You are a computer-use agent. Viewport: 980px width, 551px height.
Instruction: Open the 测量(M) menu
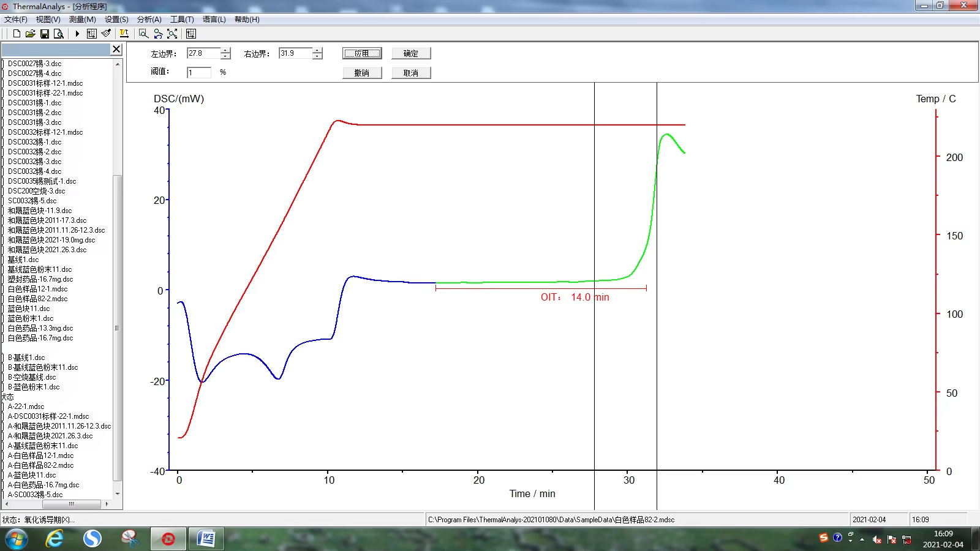(x=83, y=20)
